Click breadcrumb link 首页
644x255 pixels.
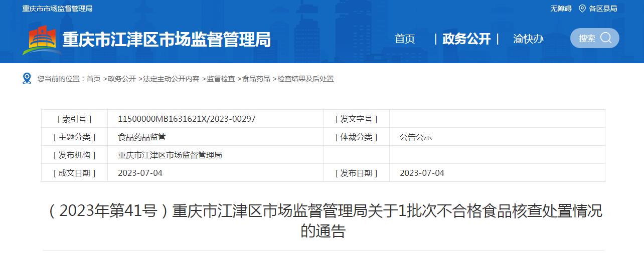tap(93, 79)
